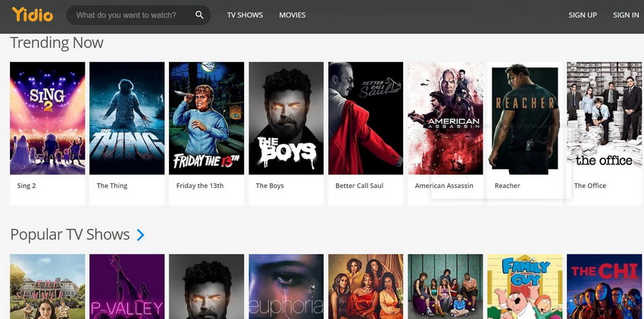Open the Better Call Saul poster
644x319 pixels.
[365, 118]
